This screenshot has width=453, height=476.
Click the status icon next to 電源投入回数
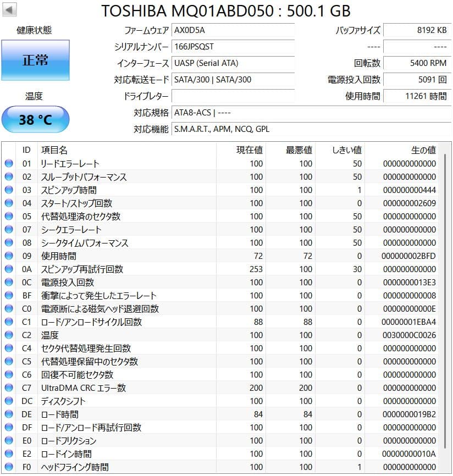[9, 282]
